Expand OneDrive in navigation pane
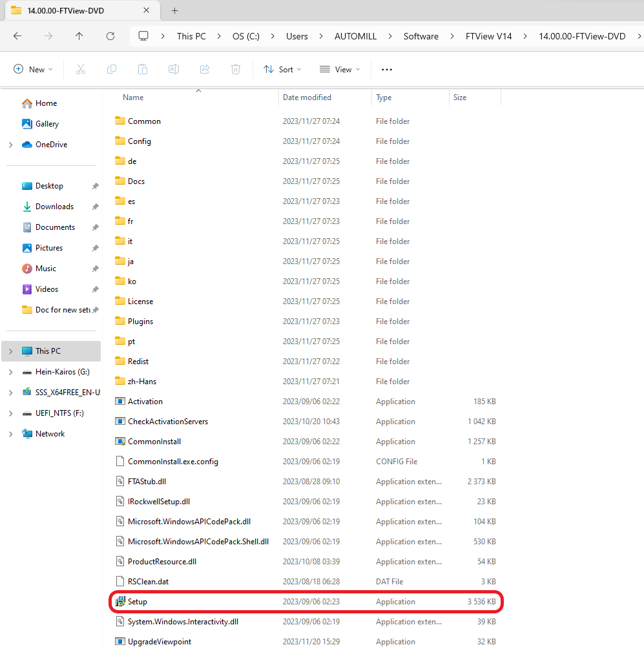 (11, 145)
